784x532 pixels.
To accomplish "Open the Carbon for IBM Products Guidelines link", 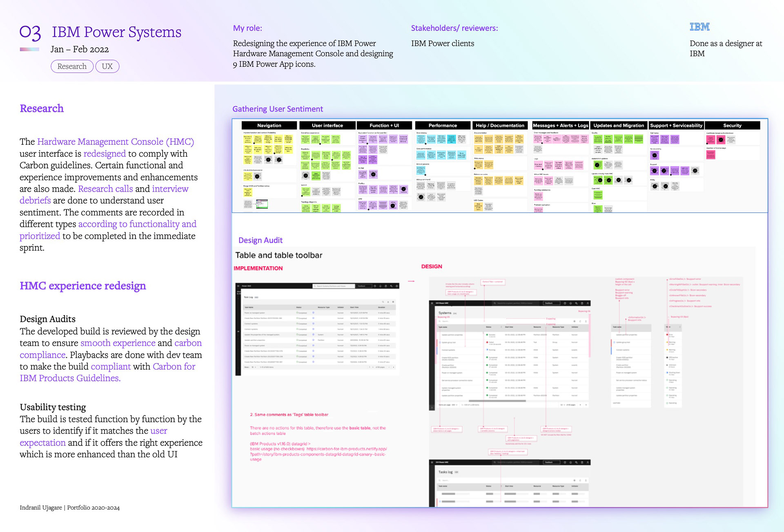I will [107, 372].
